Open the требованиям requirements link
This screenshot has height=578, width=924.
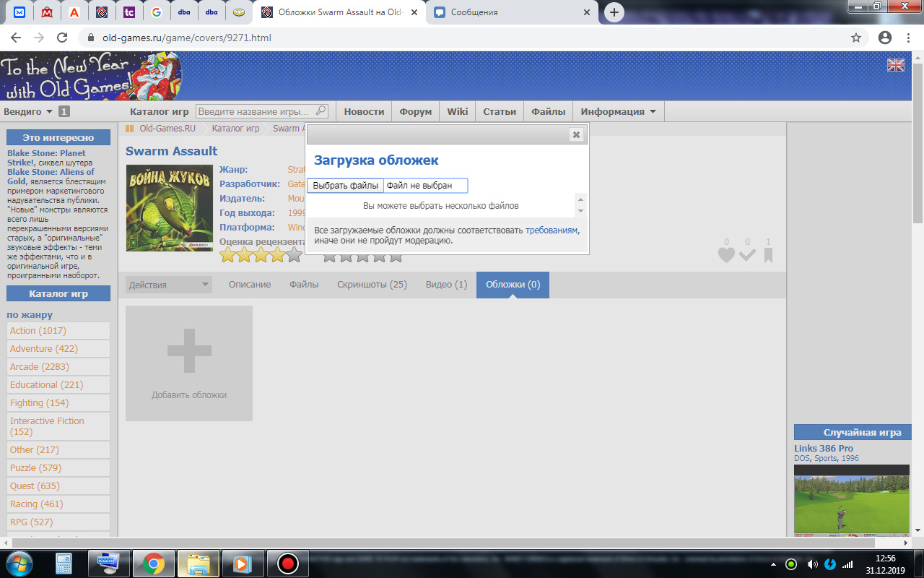(x=552, y=230)
